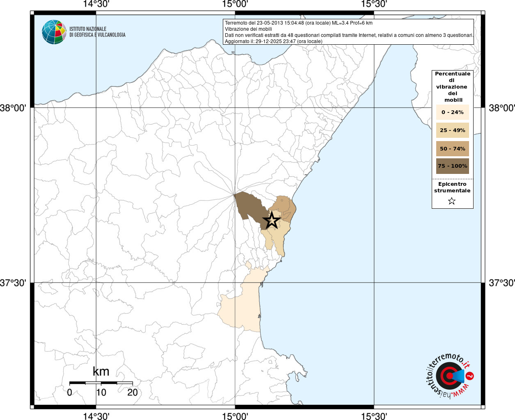Click the 'Percentuale di vibrazione dei mobili' legend title

pyautogui.click(x=453, y=87)
